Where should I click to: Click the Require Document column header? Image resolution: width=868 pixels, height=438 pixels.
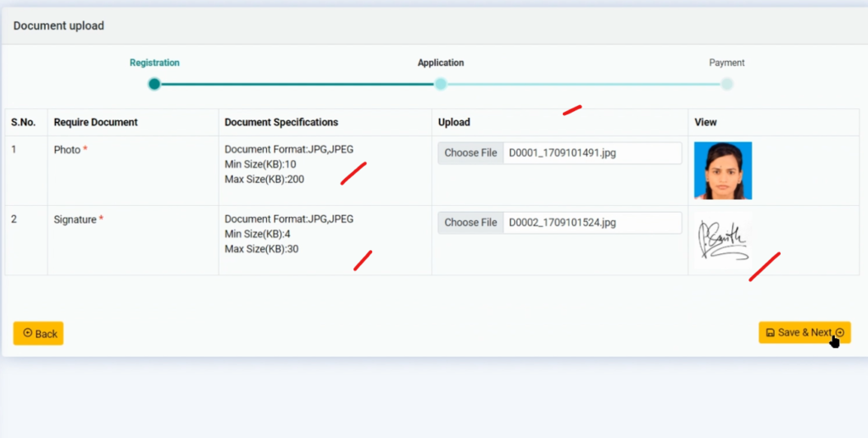[x=96, y=123]
